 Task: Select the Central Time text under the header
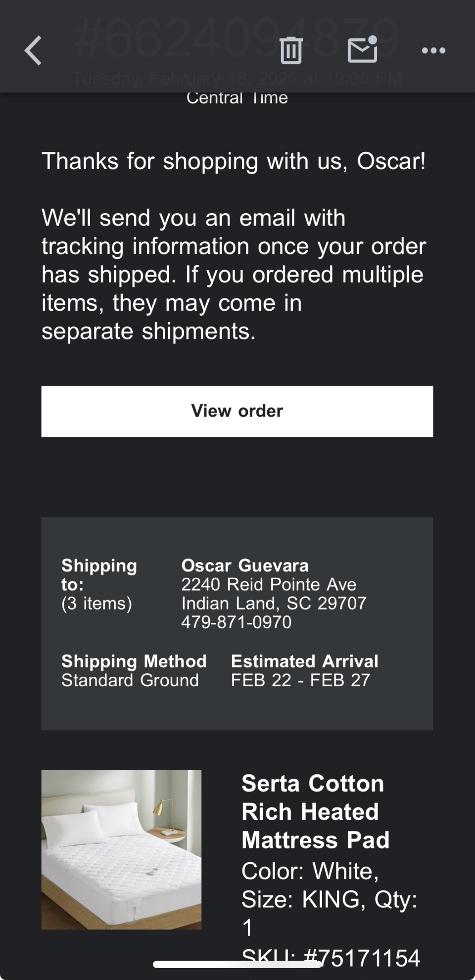(237, 97)
